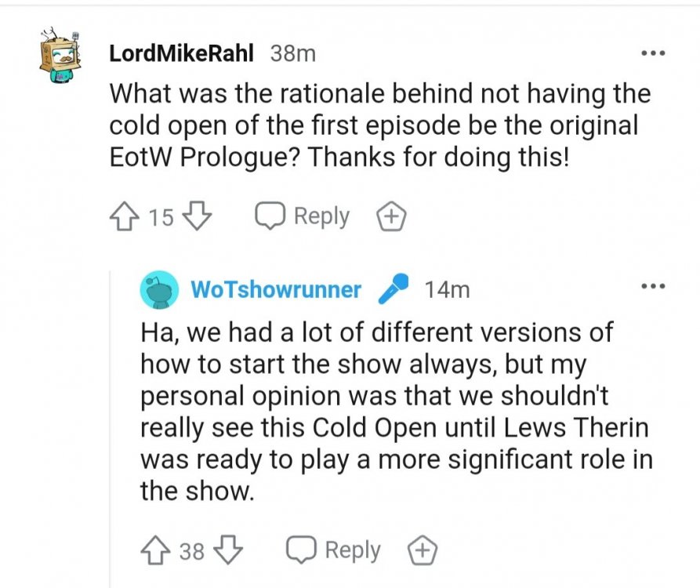Click the 14m timestamp

[447, 290]
